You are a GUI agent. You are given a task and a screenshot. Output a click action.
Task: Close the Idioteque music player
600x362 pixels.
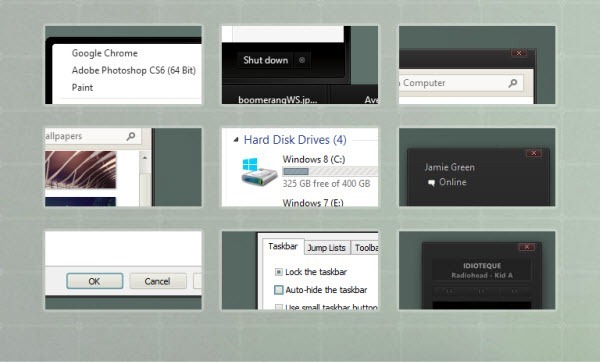pos(527,247)
